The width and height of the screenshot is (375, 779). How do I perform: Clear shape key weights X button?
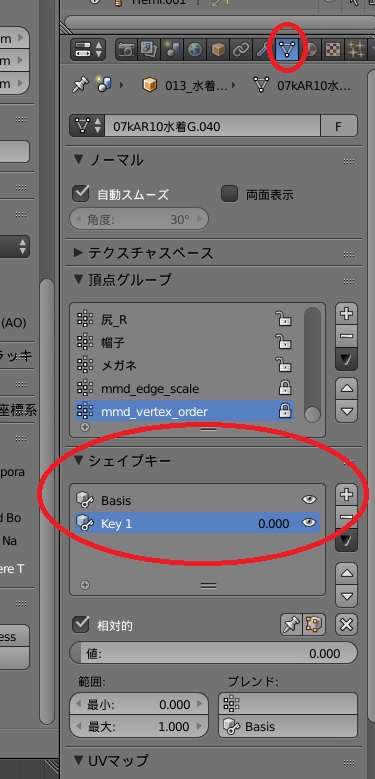click(x=347, y=624)
